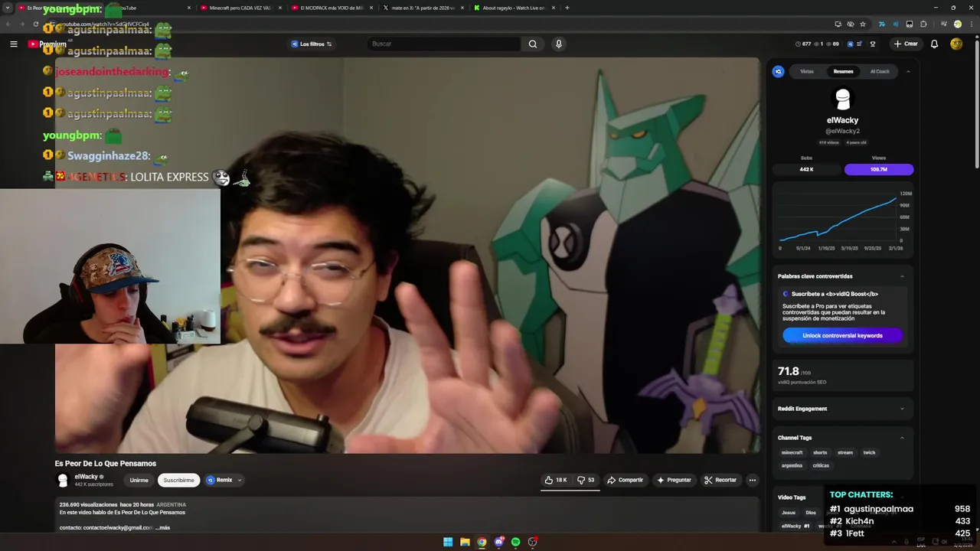Open Spotify from the taskbar

pos(516,542)
